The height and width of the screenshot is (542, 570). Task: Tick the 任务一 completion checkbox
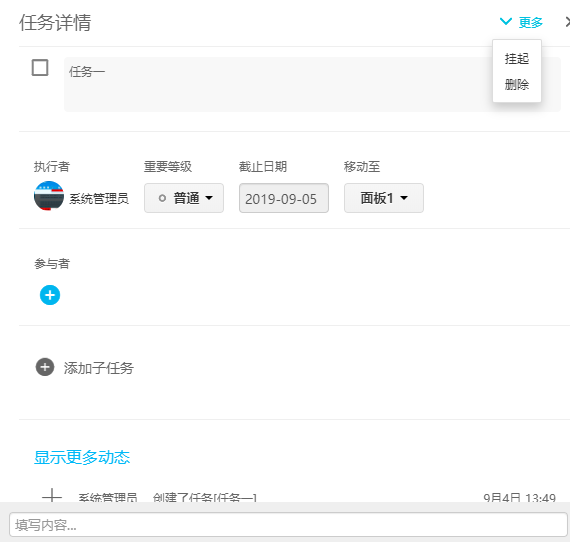tap(40, 68)
